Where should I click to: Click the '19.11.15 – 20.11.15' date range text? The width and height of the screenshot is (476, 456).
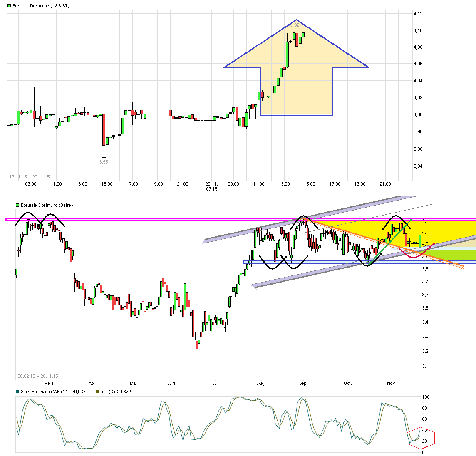[30, 177]
